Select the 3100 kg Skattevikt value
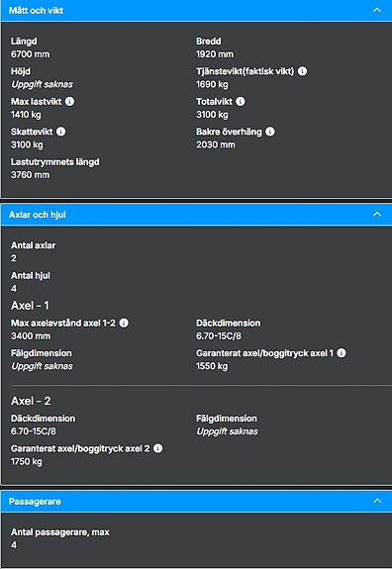This screenshot has width=392, height=569. 27,144
